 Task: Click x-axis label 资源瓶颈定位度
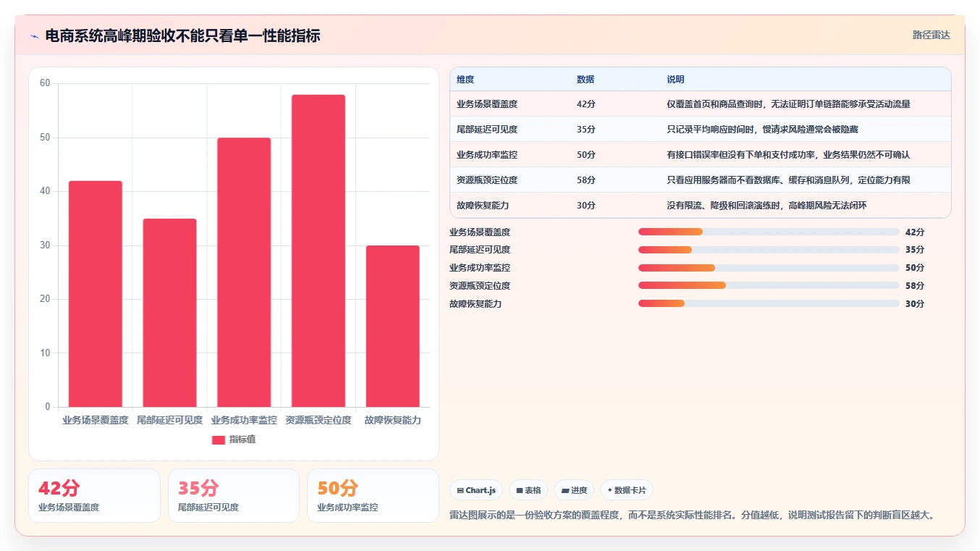318,420
